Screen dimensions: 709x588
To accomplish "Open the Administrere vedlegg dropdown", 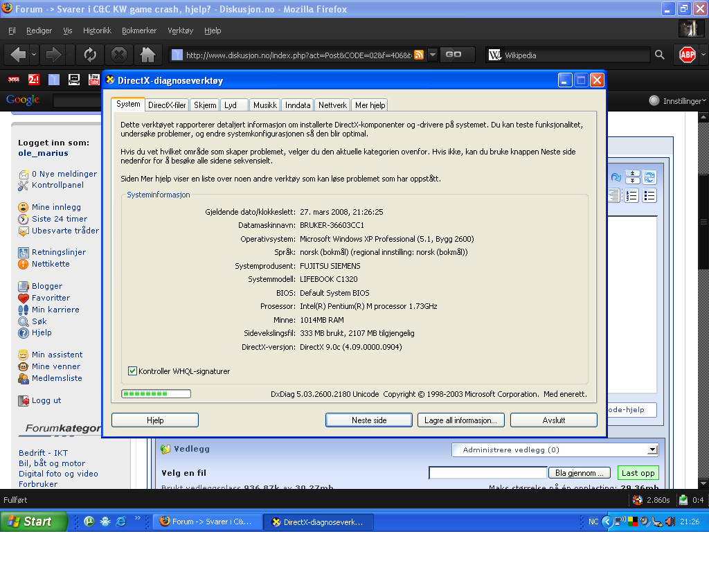I will (x=555, y=449).
